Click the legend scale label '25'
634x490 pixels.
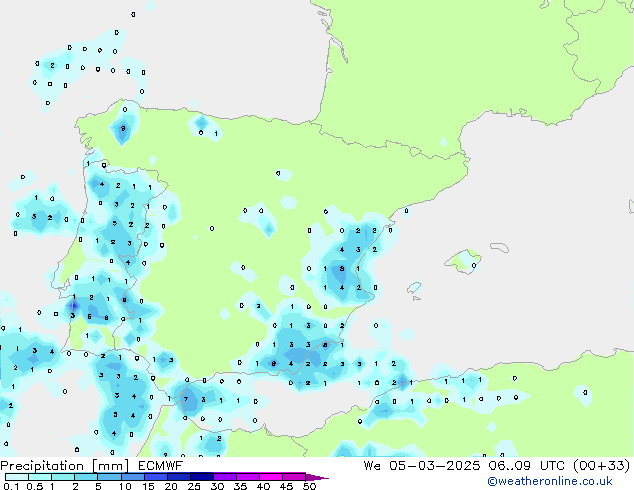click(x=194, y=486)
